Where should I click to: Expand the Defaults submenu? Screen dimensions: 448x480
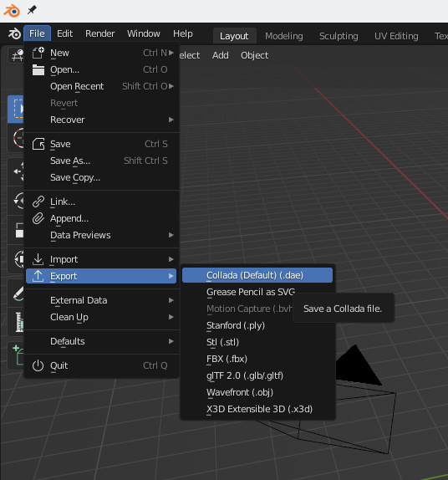coord(171,341)
